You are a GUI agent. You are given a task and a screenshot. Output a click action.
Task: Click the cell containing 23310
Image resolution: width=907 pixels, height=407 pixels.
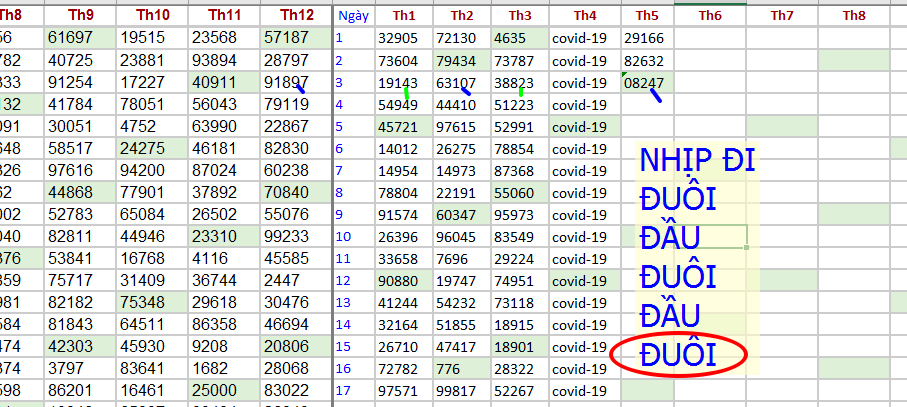point(224,236)
